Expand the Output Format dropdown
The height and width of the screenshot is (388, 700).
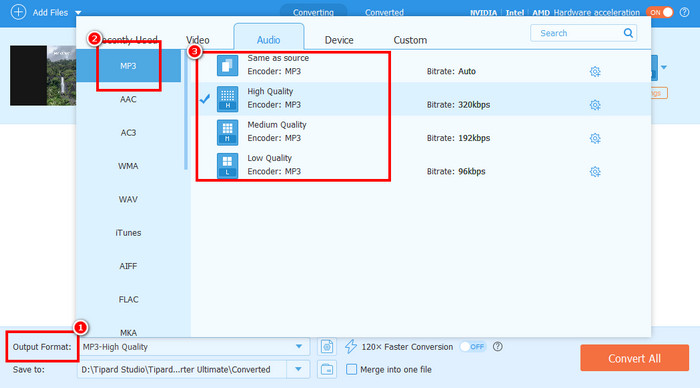299,346
